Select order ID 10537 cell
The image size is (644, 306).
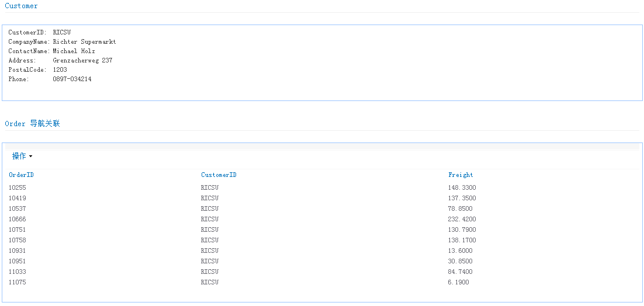click(18, 209)
